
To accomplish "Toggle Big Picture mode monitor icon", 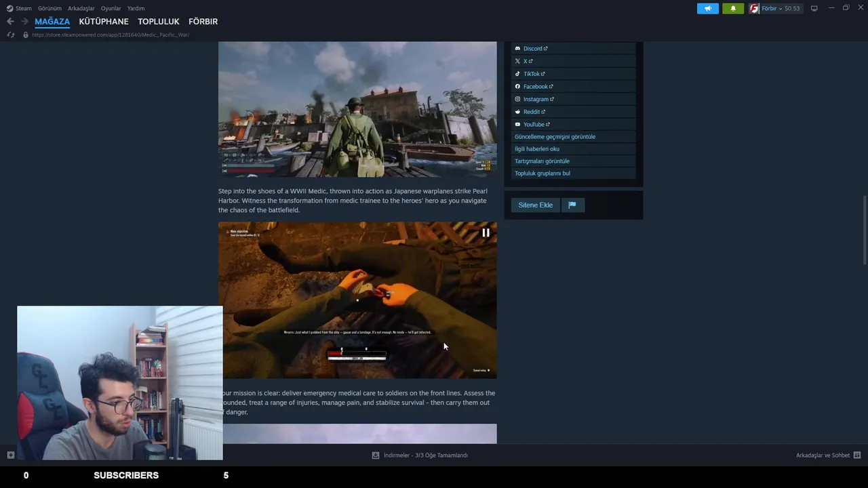I will point(814,8).
